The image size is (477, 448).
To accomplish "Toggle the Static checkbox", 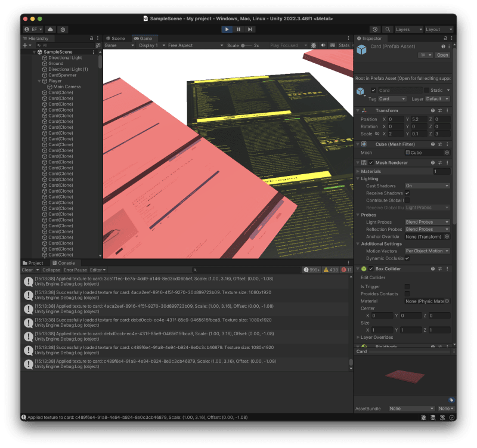I will coord(426,91).
